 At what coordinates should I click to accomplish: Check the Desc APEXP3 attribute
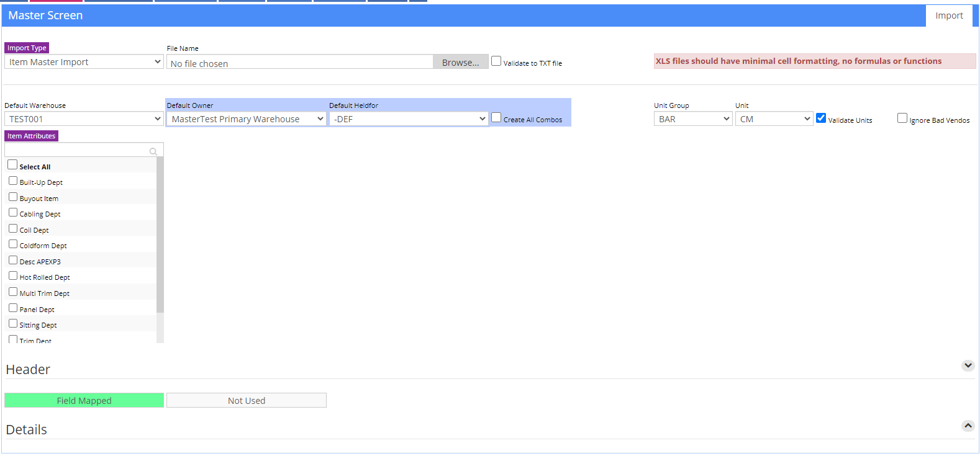coord(13,260)
